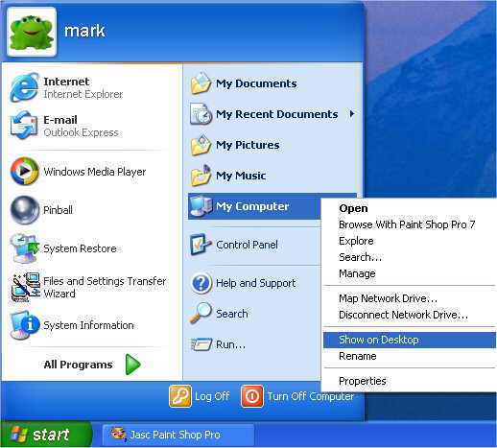The image size is (497, 448).
Task: Click Turn Off Computer button
Action: (297, 396)
